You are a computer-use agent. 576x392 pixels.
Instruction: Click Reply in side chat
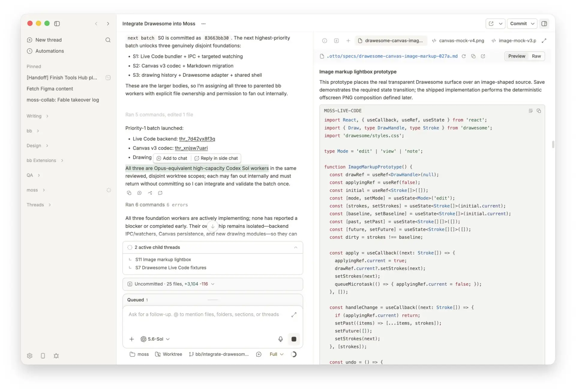point(216,158)
